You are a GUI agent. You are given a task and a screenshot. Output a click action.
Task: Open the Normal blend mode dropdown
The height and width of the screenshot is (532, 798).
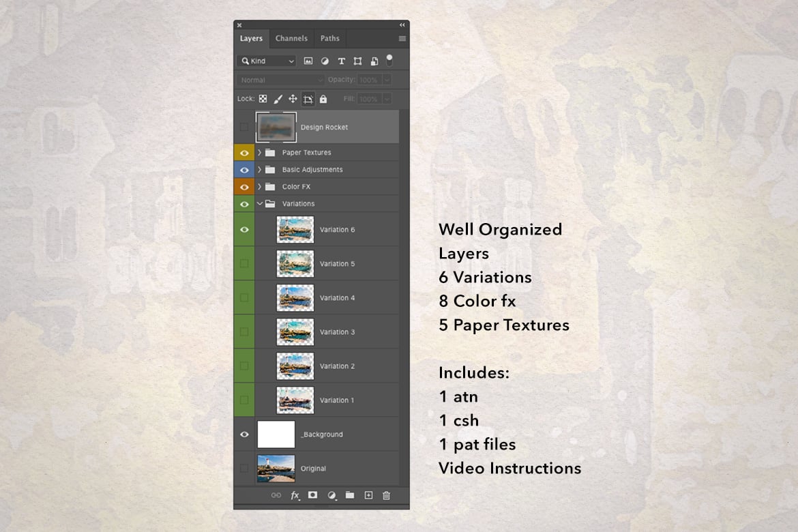(x=280, y=80)
